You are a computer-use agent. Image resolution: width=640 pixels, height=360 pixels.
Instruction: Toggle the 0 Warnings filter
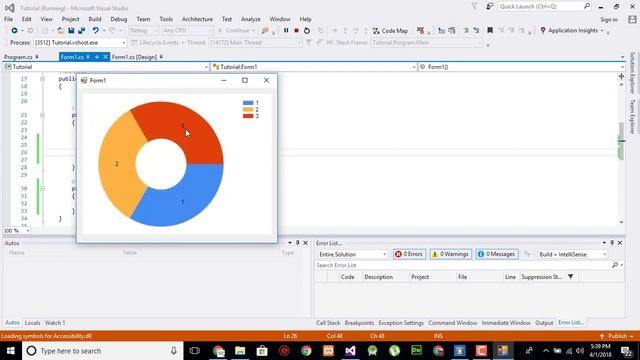451,254
